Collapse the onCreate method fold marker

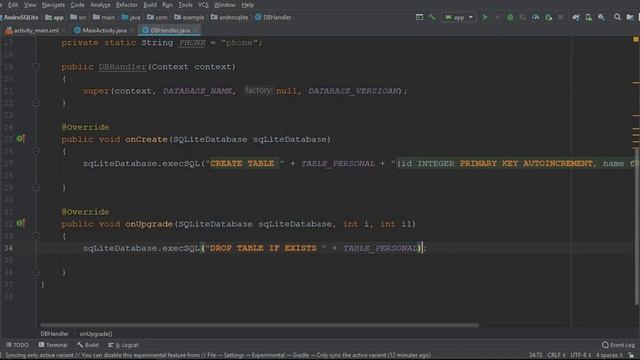(36, 151)
